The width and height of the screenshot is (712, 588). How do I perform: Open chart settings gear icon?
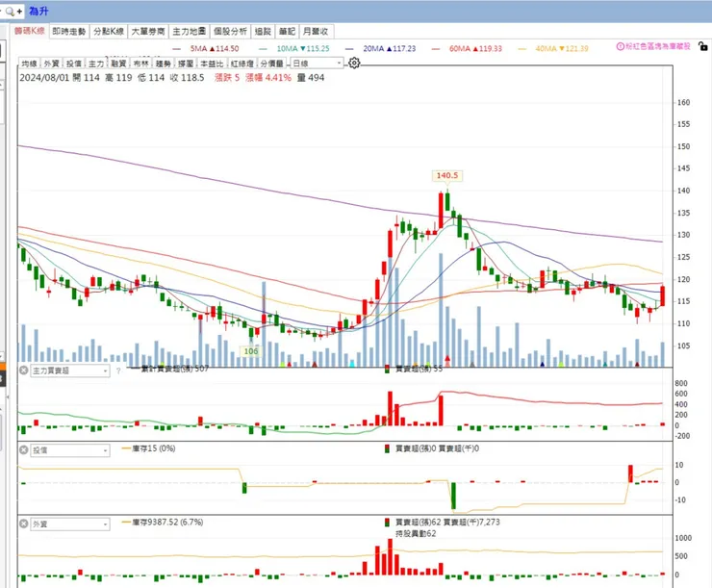click(x=354, y=64)
